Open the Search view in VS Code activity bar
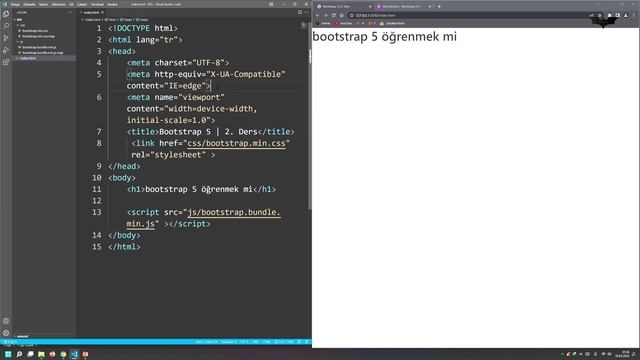The width and height of the screenshot is (640, 360). coord(6,26)
